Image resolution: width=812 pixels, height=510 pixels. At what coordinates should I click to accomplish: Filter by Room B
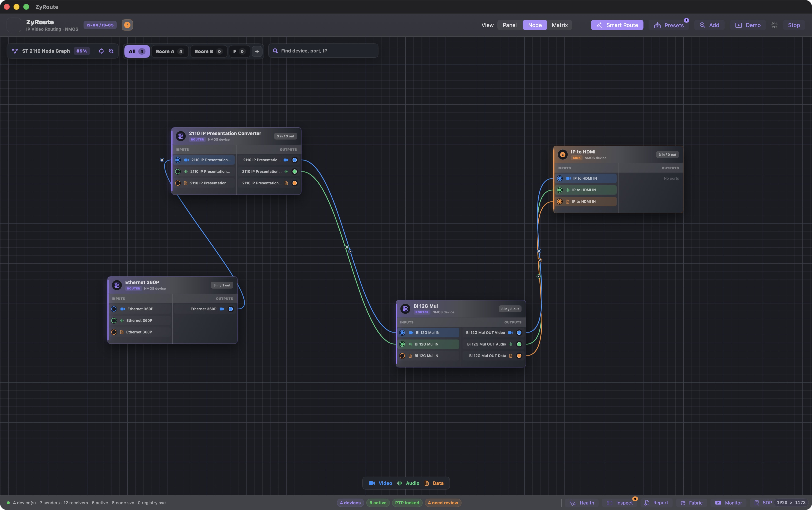(208, 51)
